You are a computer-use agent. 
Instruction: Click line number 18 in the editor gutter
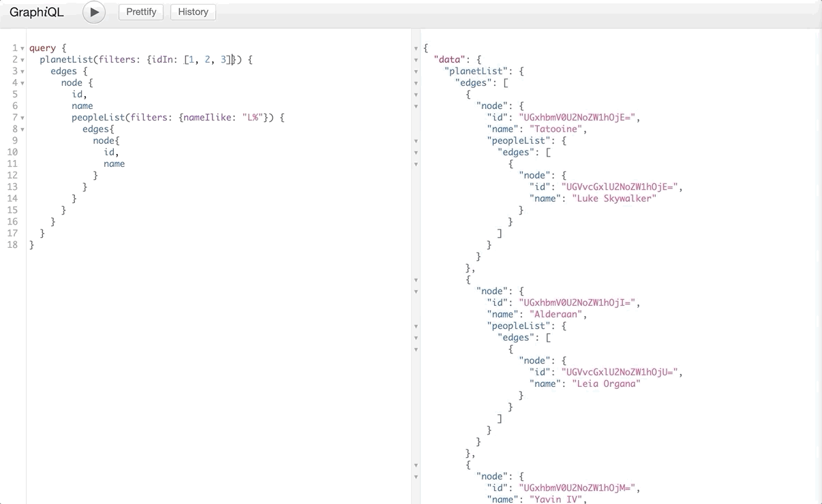tap(12, 245)
